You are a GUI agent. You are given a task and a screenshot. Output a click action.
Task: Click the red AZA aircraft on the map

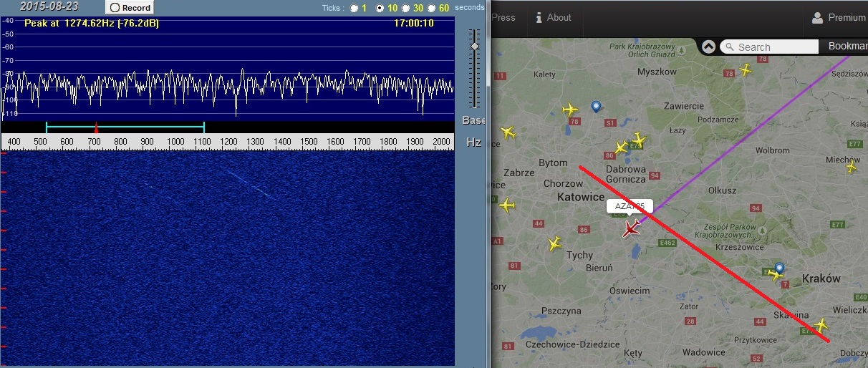631,228
